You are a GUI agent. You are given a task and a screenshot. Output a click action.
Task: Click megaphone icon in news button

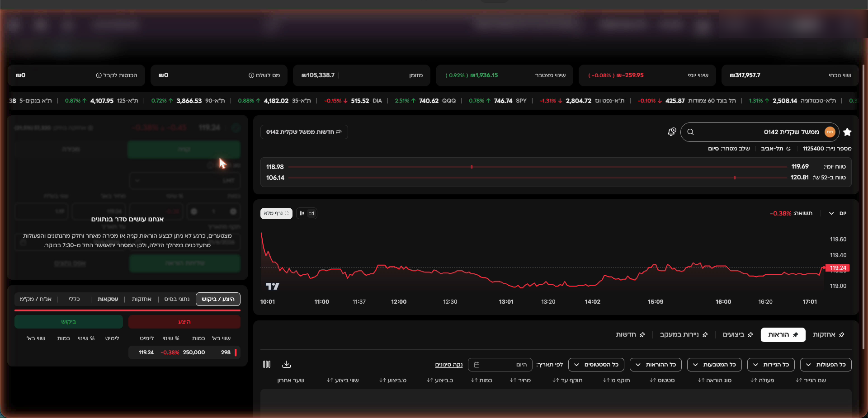(339, 132)
